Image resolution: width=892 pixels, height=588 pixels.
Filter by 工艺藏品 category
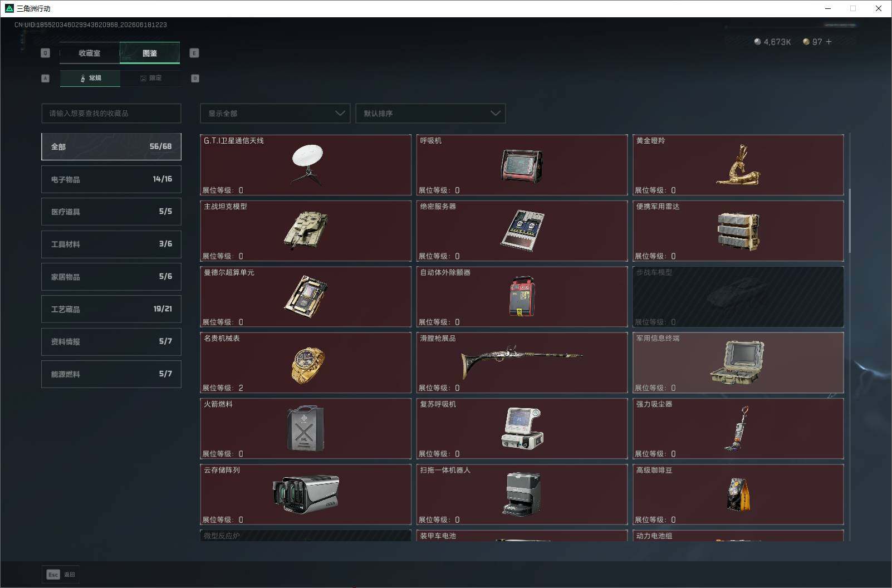click(x=111, y=309)
